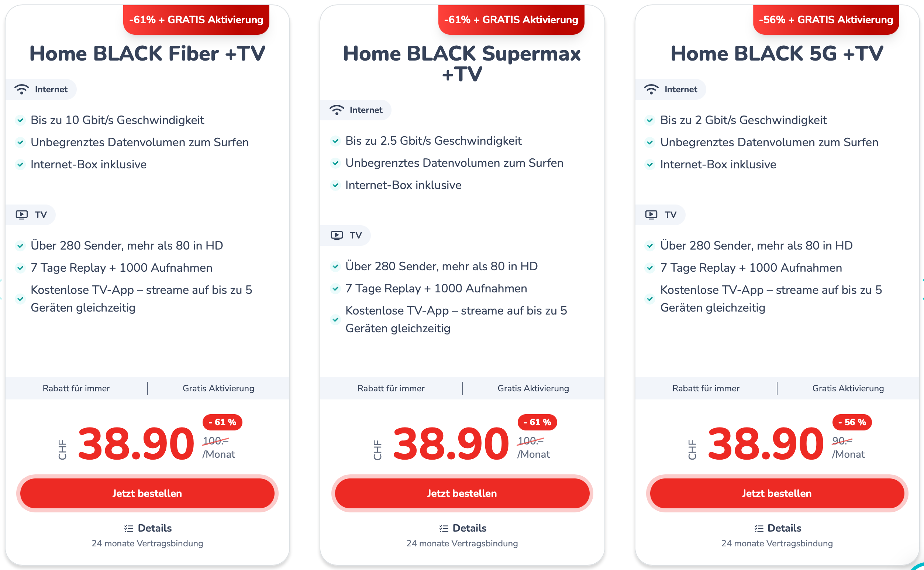
Task: Click the Details list icon under Fiber plan
Action: [129, 529]
